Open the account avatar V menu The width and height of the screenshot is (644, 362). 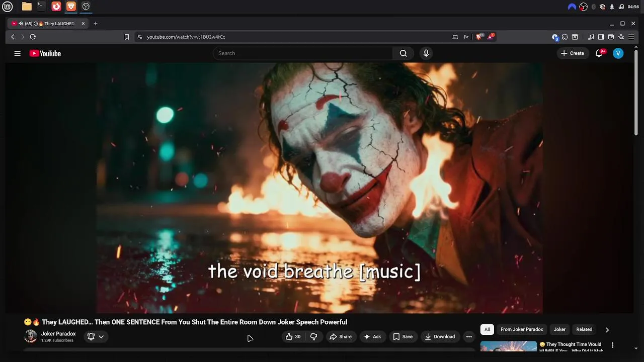(618, 53)
